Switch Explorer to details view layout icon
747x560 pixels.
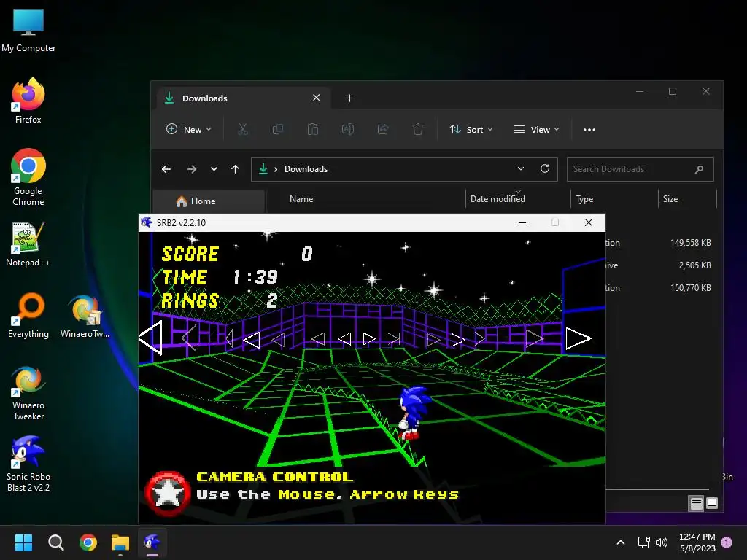(x=696, y=503)
